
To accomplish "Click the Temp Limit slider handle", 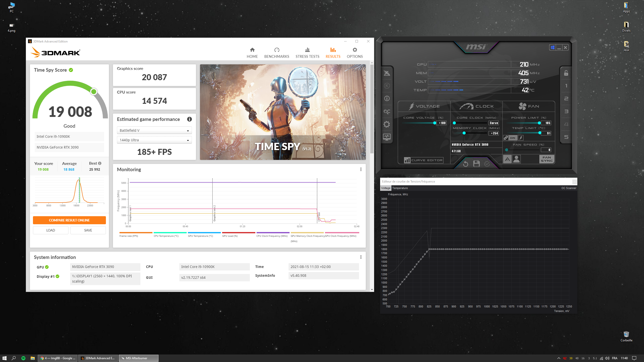I will click(540, 133).
